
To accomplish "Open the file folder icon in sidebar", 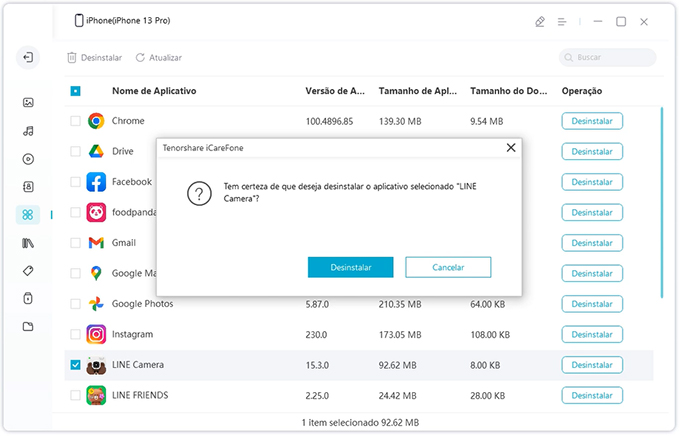I will pos(28,327).
